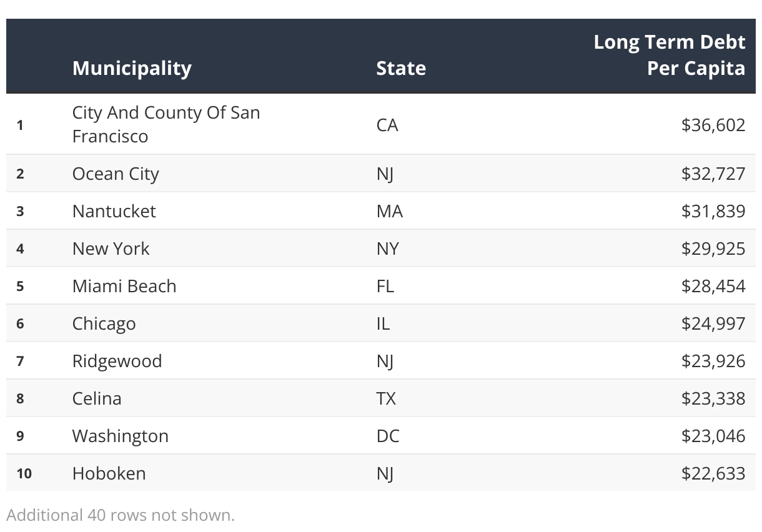Click the Nantucket row name

pos(114,211)
